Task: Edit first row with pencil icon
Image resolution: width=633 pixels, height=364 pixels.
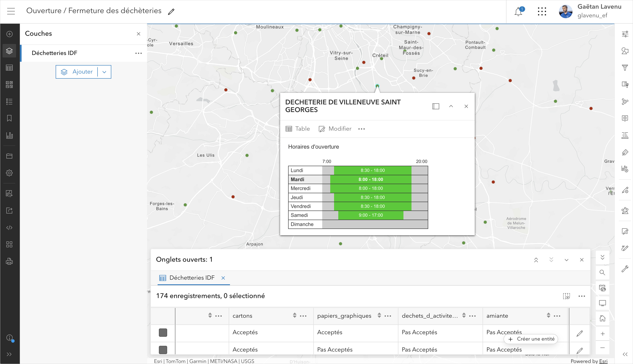Action: pos(580,333)
